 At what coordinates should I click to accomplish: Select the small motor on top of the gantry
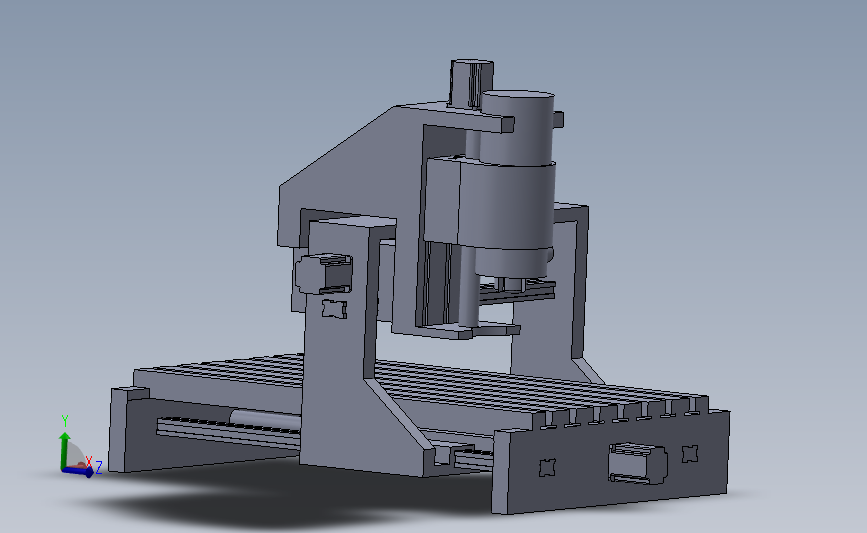pos(471,84)
